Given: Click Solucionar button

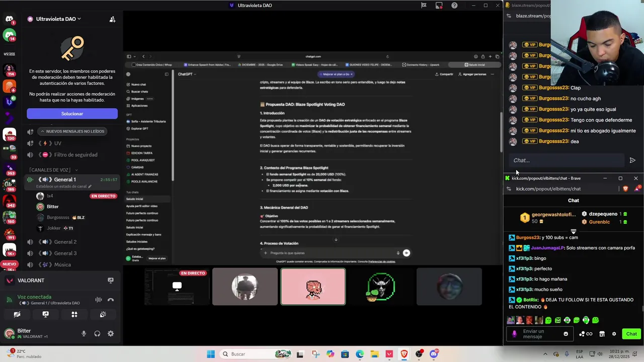Looking at the screenshot, I should (x=72, y=114).
